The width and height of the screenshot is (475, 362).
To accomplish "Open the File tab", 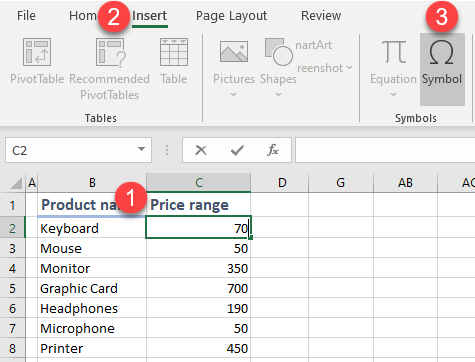I will coord(26,16).
